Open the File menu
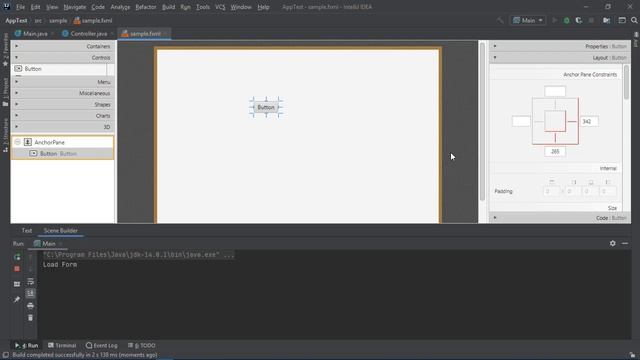 point(20,7)
